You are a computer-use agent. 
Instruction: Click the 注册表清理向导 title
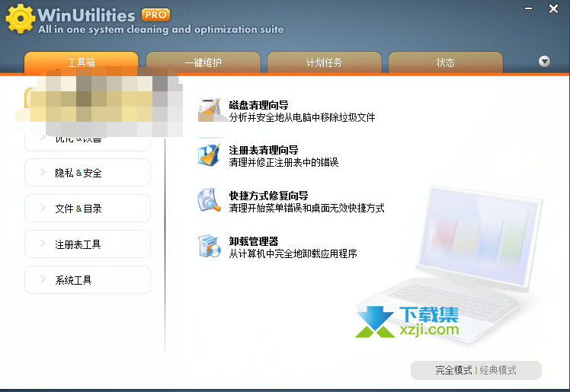[x=264, y=150]
